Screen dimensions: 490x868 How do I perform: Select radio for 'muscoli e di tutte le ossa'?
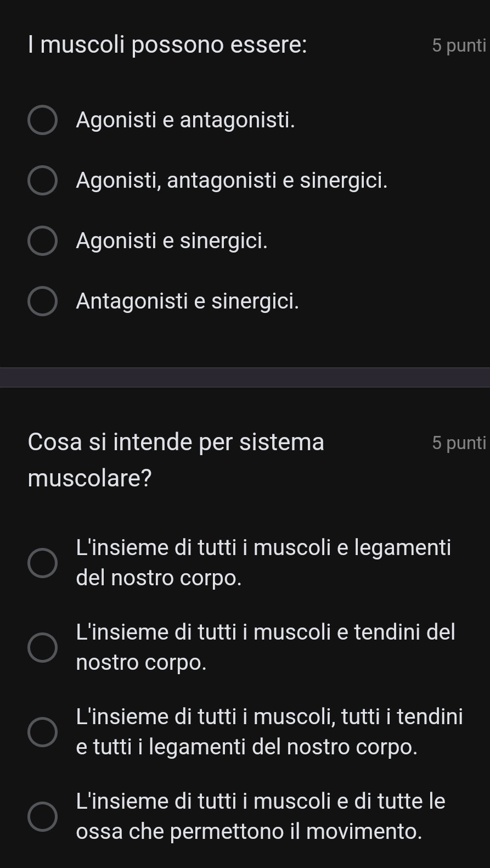pos(42,816)
